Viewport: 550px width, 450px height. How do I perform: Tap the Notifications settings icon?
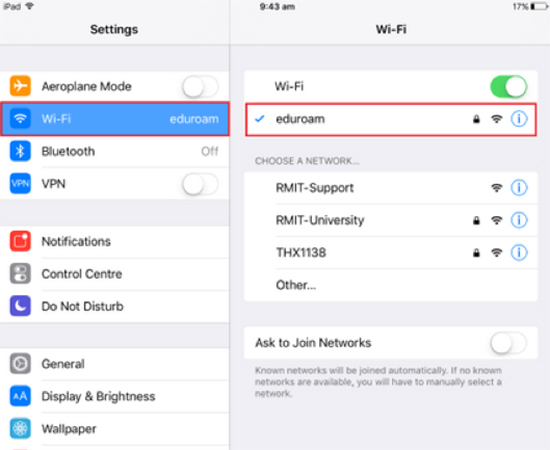[x=20, y=241]
